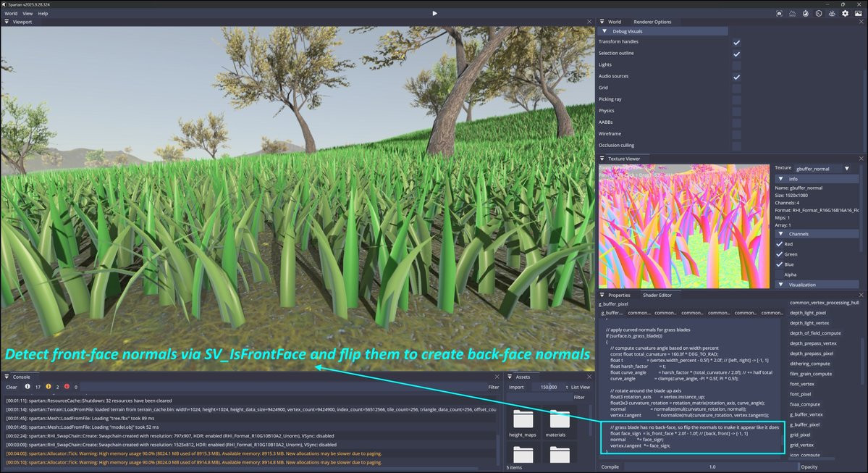Open renderer options gear icon
868x473 pixels.
(846, 13)
